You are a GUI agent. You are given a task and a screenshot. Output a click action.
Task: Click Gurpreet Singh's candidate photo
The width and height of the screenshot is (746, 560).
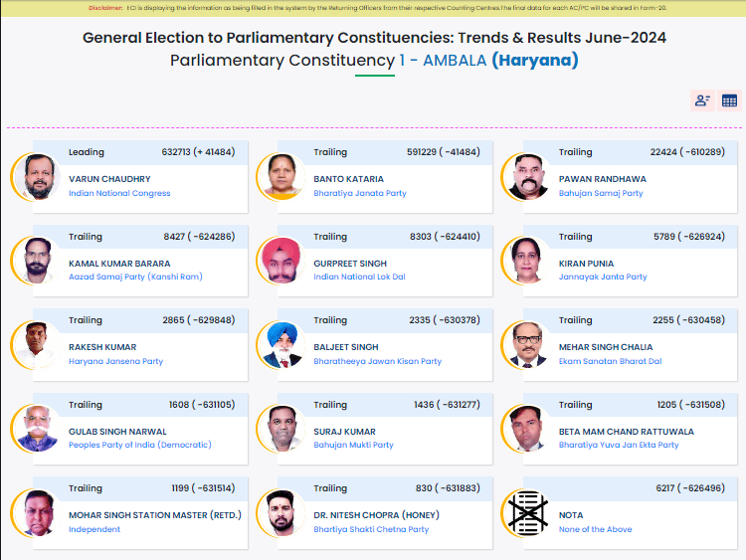pyautogui.click(x=282, y=261)
